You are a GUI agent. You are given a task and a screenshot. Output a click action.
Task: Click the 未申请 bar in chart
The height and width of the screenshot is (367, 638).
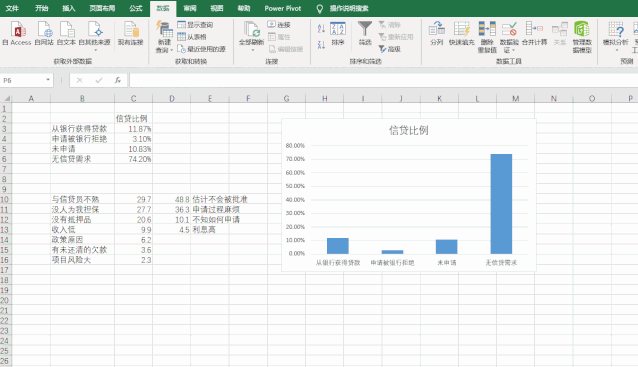click(x=446, y=247)
